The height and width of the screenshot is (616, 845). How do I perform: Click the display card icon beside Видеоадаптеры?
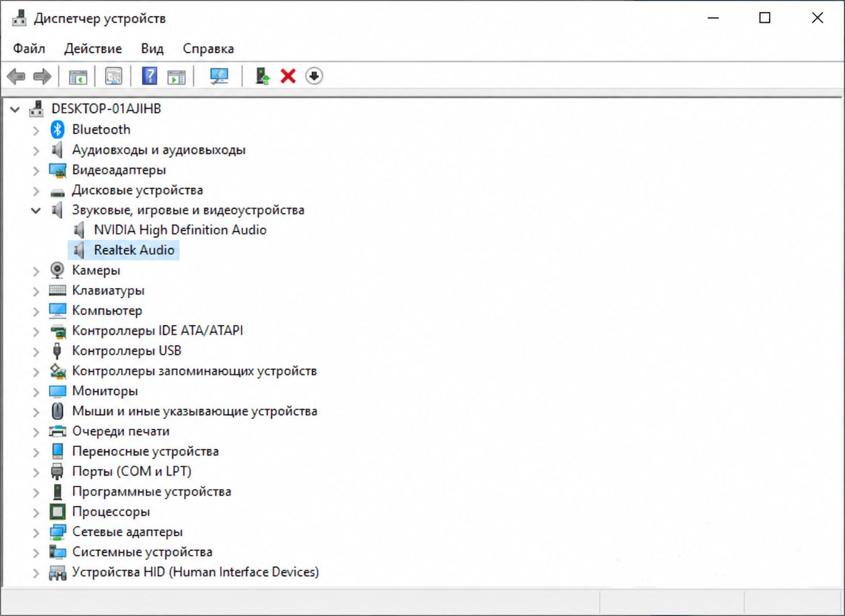pyautogui.click(x=58, y=170)
